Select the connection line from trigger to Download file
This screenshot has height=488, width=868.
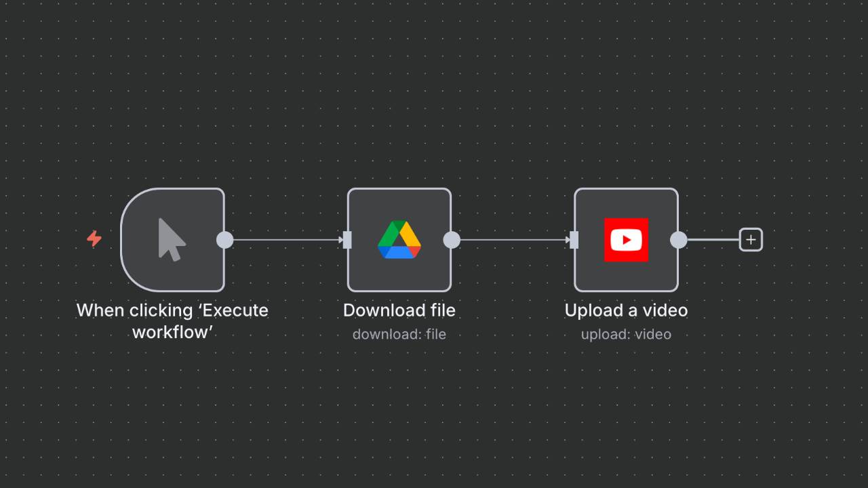[x=285, y=240]
